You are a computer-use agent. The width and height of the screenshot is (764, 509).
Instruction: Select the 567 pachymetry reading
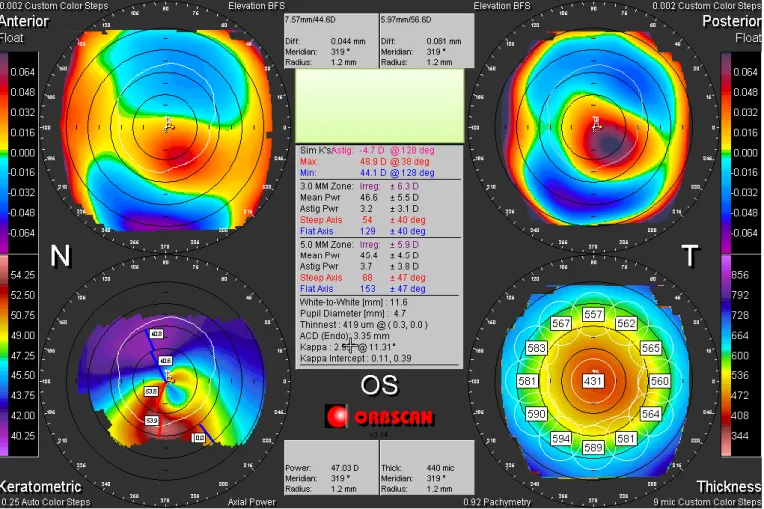561,323
